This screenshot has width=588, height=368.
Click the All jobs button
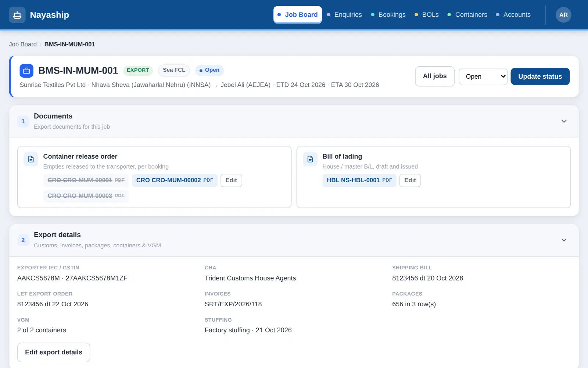(435, 76)
